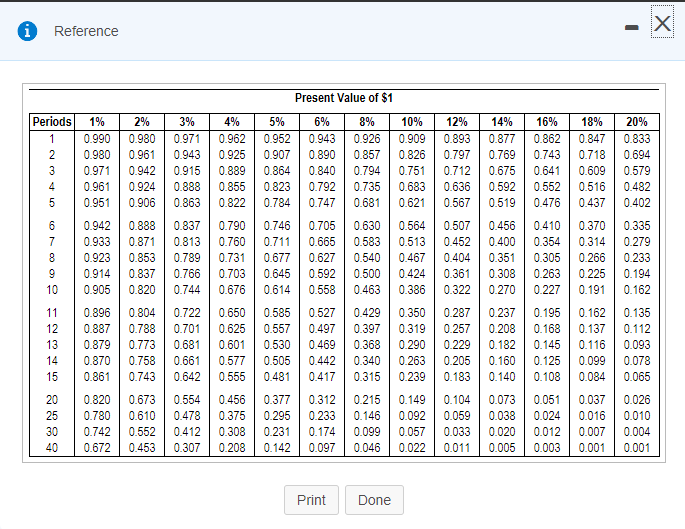Click the 14% column header

click(x=502, y=121)
